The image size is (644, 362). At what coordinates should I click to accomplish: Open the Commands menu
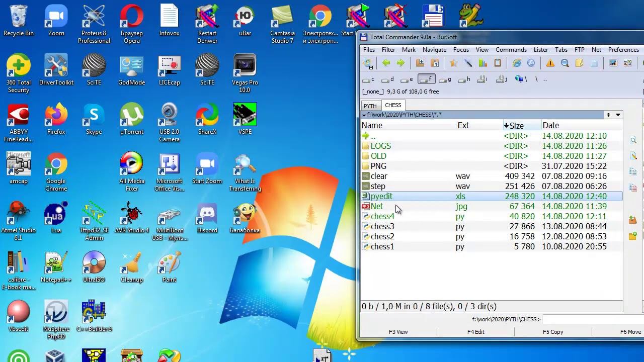[x=511, y=50]
